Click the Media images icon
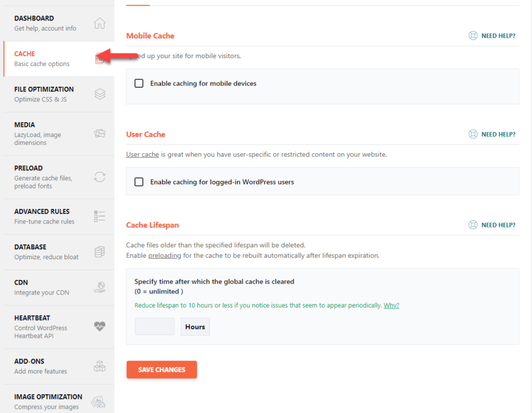 [x=100, y=134]
